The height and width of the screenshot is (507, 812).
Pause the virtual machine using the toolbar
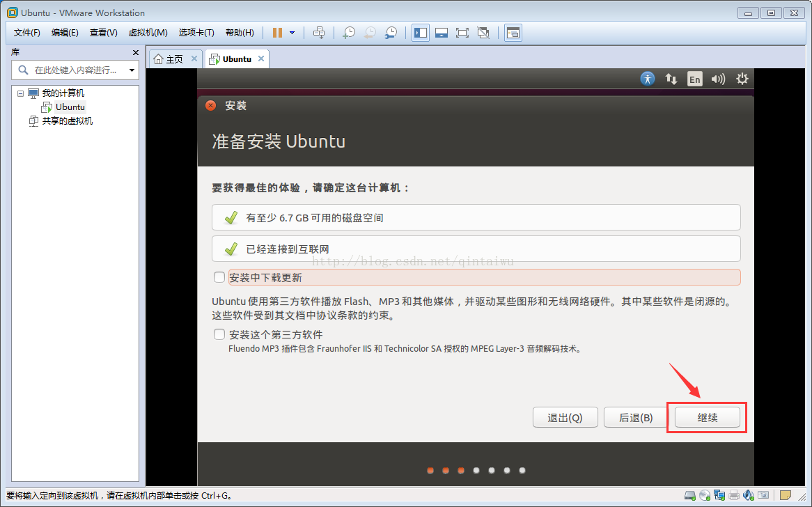[278, 33]
